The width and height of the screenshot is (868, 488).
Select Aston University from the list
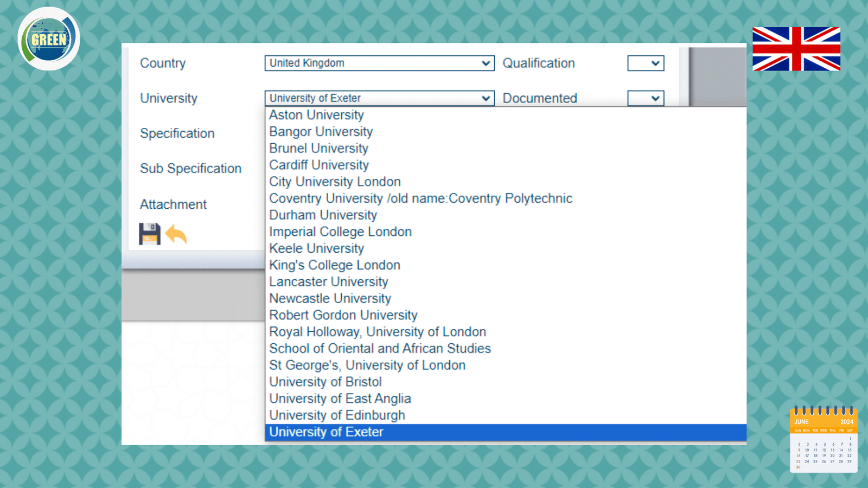[316, 115]
